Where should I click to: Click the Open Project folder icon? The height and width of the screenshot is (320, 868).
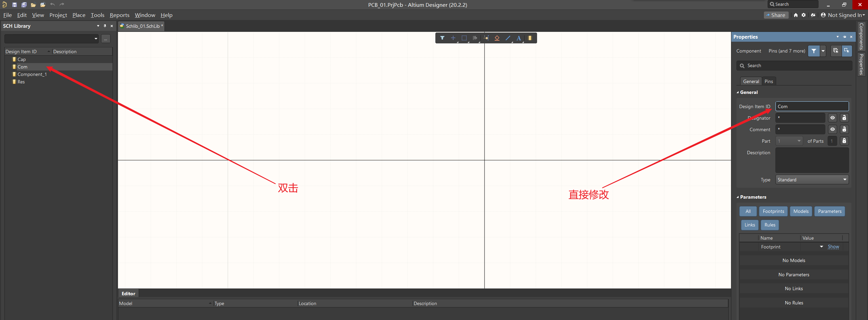[43, 5]
